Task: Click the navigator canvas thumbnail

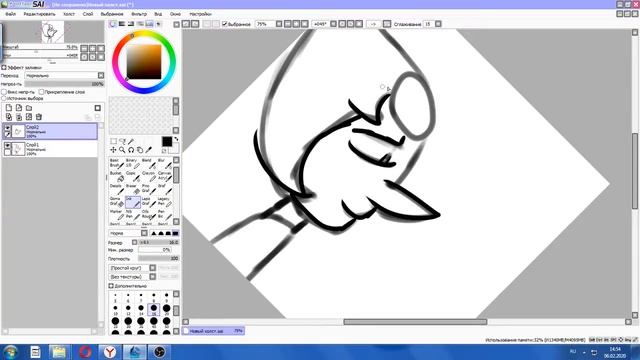Action: (53, 32)
